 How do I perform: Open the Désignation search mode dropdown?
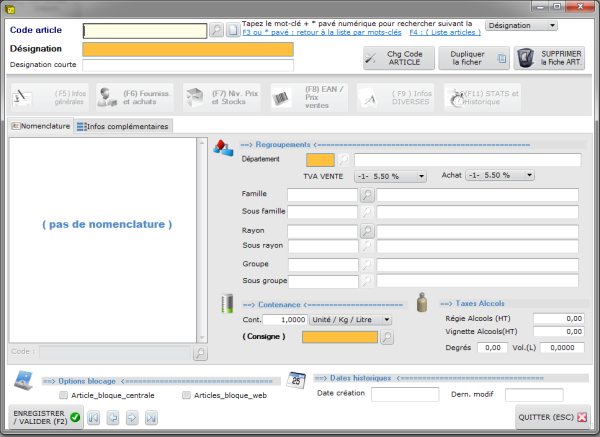point(520,25)
